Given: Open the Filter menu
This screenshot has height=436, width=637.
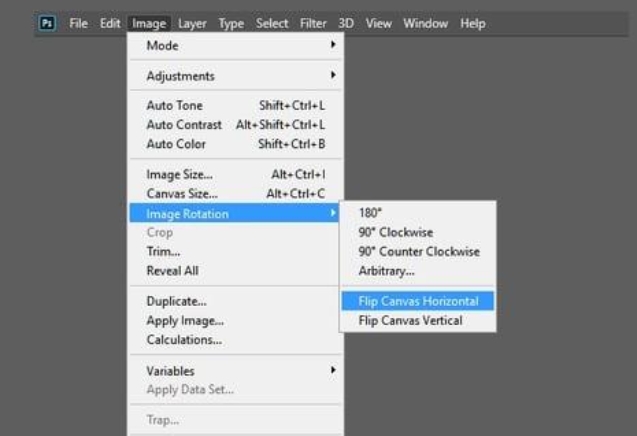Looking at the screenshot, I should [313, 24].
